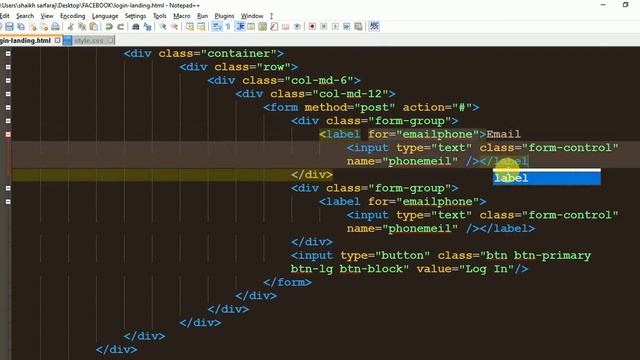Toggle Start Recording macro red button
Image resolution: width=640 pixels, height=360 pixels.
click(312, 27)
